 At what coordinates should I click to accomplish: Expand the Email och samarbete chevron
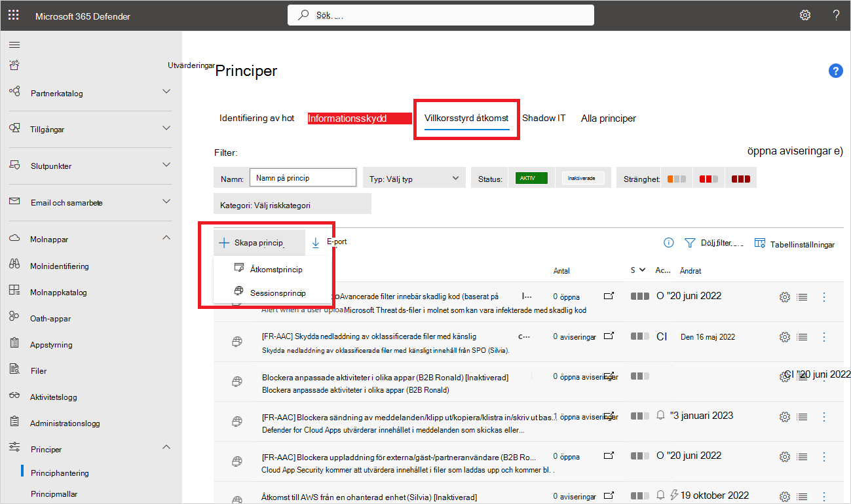tap(166, 201)
